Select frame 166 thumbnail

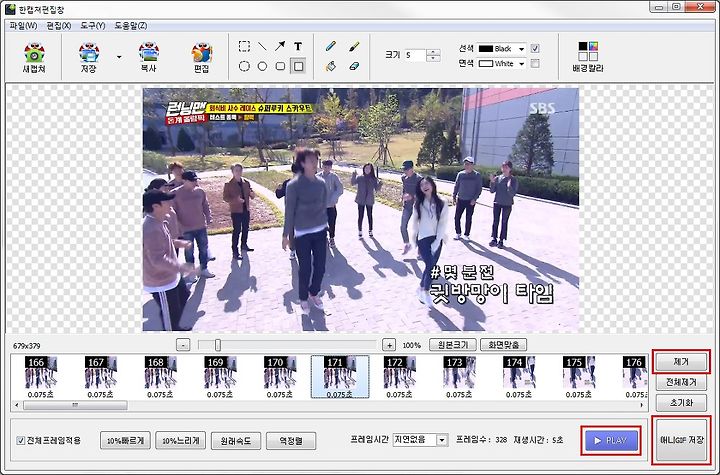pos(41,377)
